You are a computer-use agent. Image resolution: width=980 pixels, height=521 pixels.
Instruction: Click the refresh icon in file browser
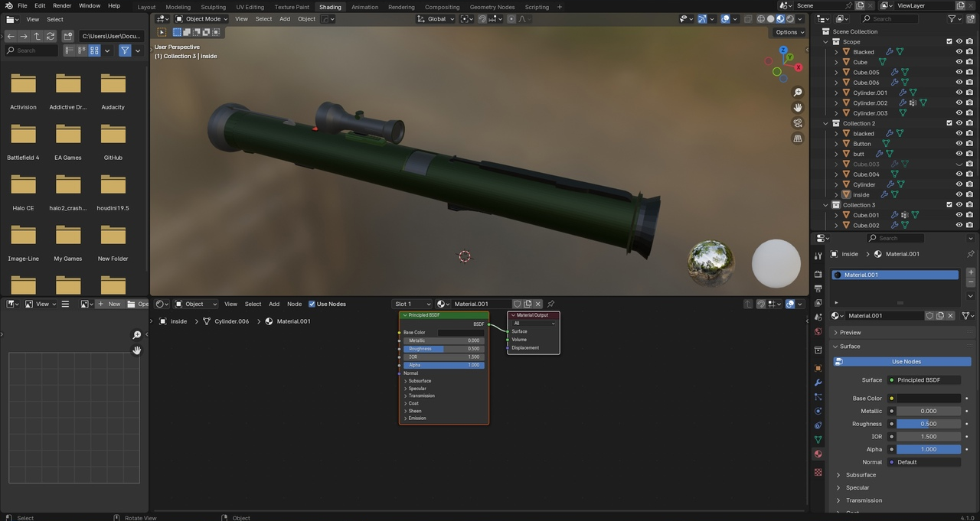51,36
